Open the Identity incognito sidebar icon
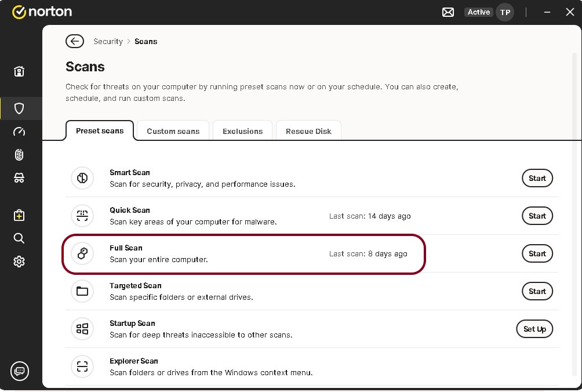582x392 pixels. pyautogui.click(x=19, y=178)
